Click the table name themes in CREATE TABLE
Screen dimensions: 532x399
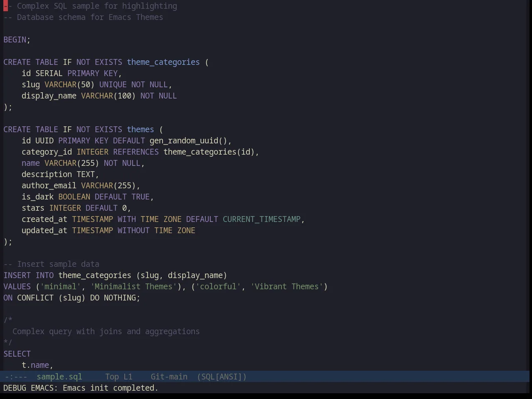pos(140,129)
